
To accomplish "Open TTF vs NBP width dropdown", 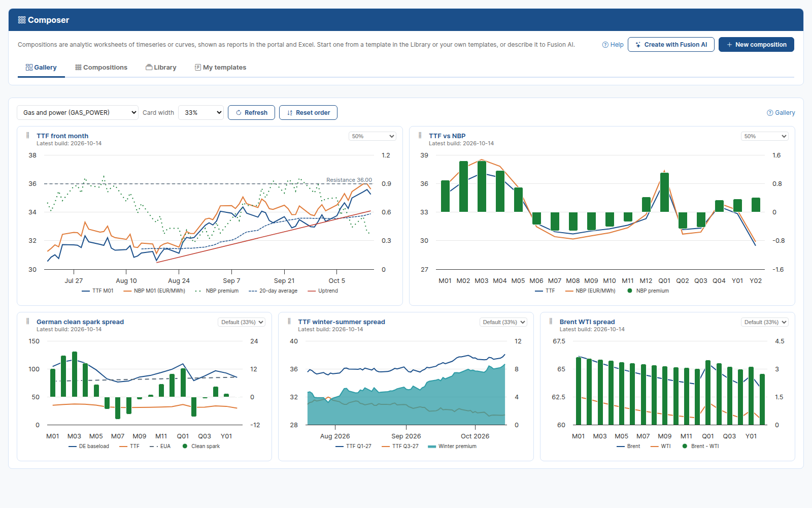I will coord(765,136).
